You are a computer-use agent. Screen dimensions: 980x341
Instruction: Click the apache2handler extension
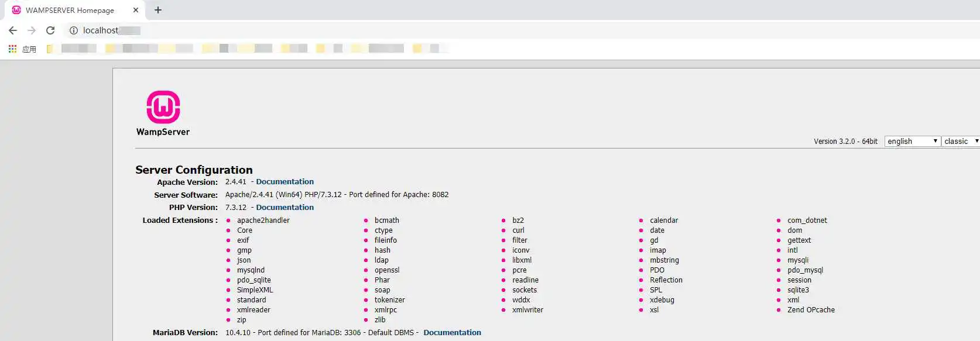(263, 221)
